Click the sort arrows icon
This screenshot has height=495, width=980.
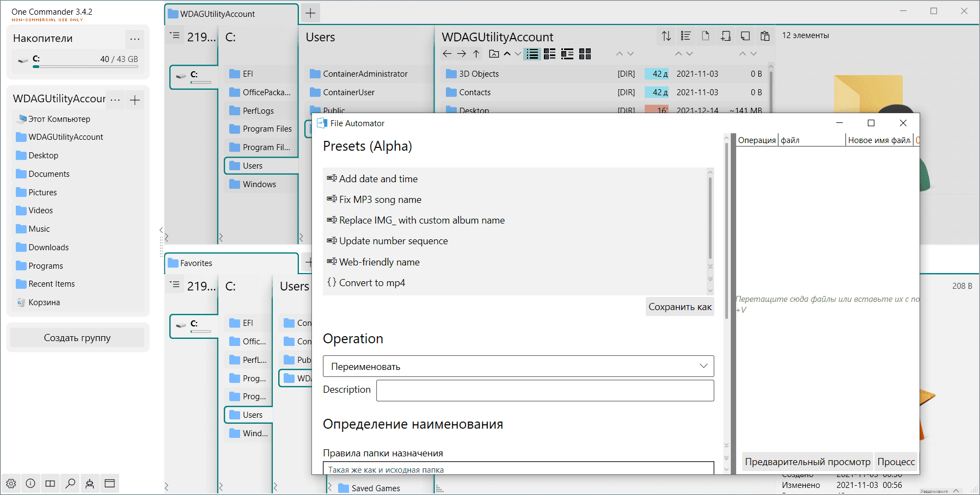coord(666,36)
